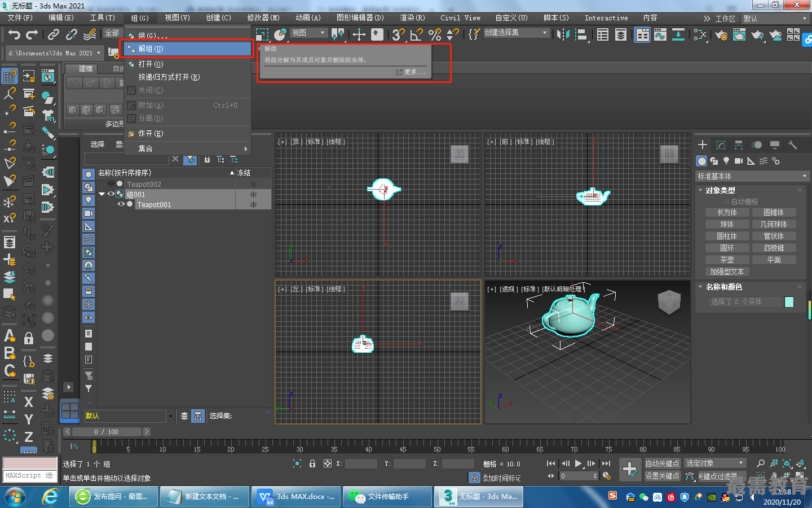Open the 全部 selection filter dropdown
The width and height of the screenshot is (812, 508).
[112, 33]
